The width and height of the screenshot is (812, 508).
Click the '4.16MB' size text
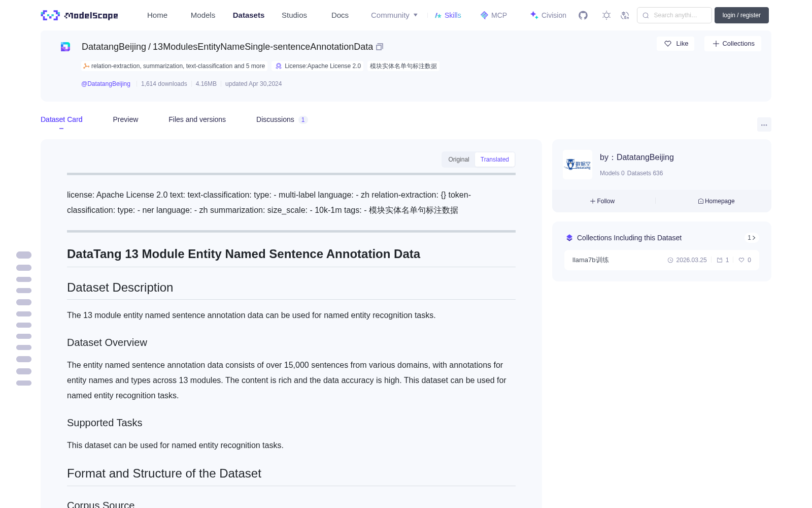(x=206, y=84)
